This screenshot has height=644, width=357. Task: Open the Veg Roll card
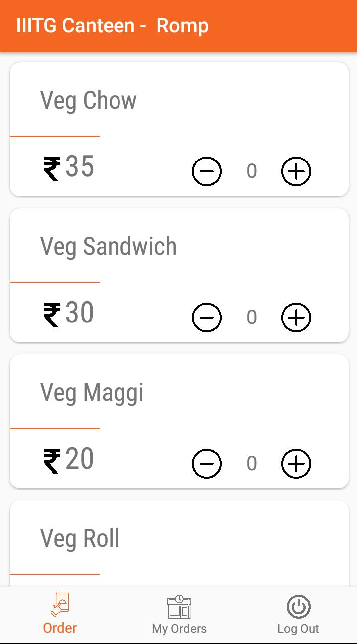(x=179, y=543)
